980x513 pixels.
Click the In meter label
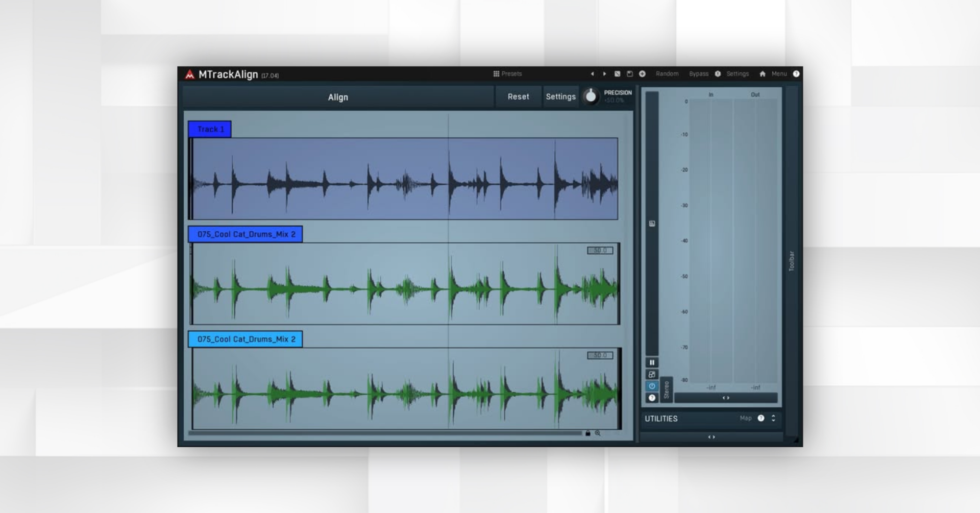tap(711, 94)
